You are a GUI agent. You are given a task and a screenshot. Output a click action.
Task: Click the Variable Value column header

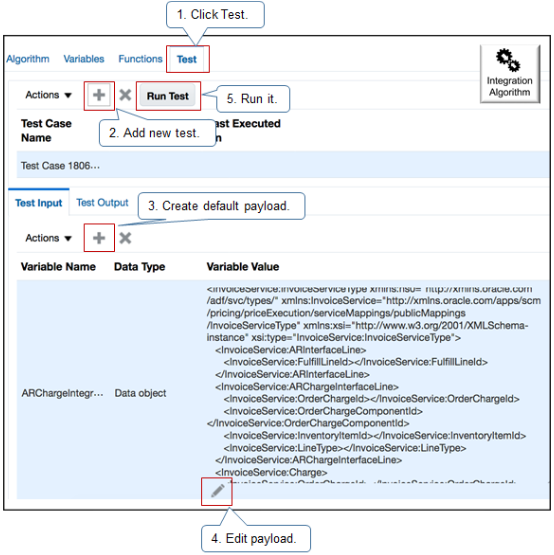(x=243, y=267)
